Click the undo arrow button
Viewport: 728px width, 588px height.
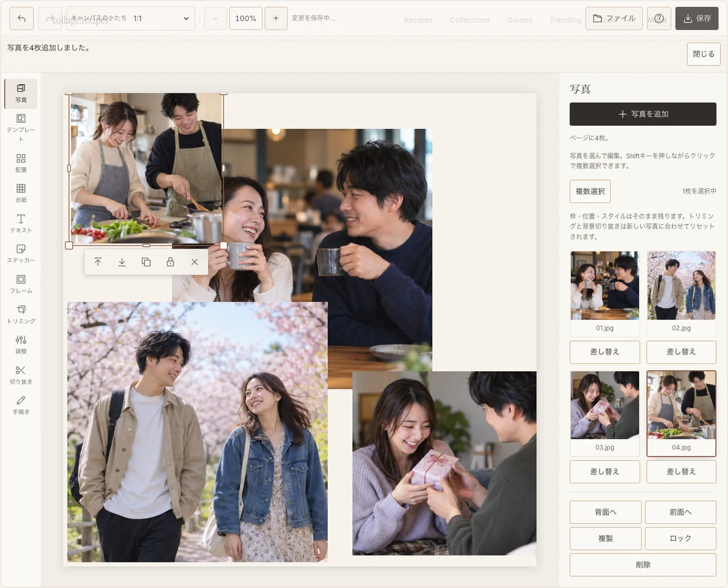22,18
